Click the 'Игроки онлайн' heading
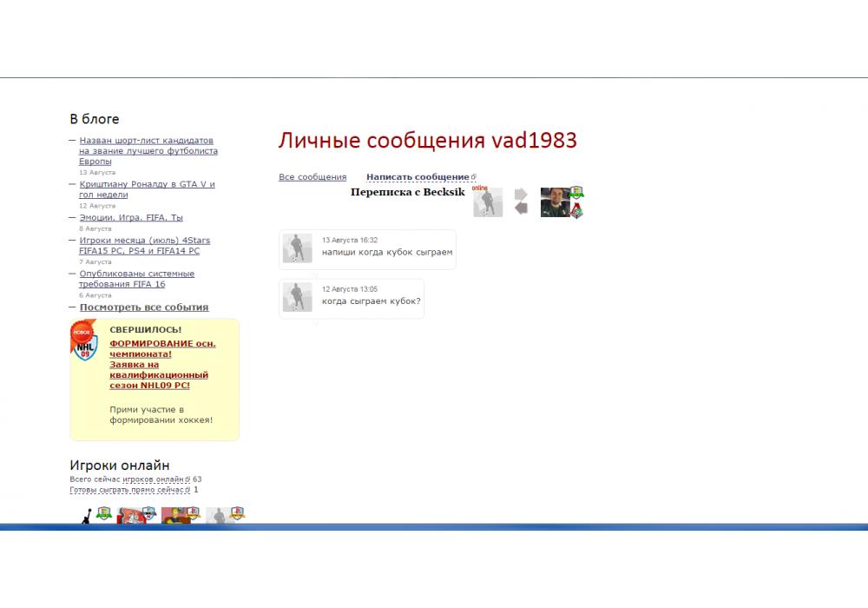Image resolution: width=868 pixels, height=608 pixels. click(x=120, y=466)
